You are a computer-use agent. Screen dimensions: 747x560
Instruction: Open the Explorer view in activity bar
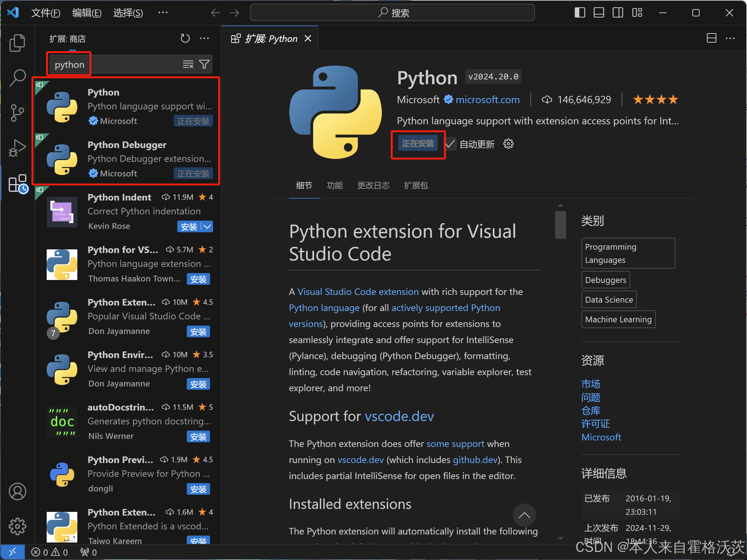pos(17,43)
